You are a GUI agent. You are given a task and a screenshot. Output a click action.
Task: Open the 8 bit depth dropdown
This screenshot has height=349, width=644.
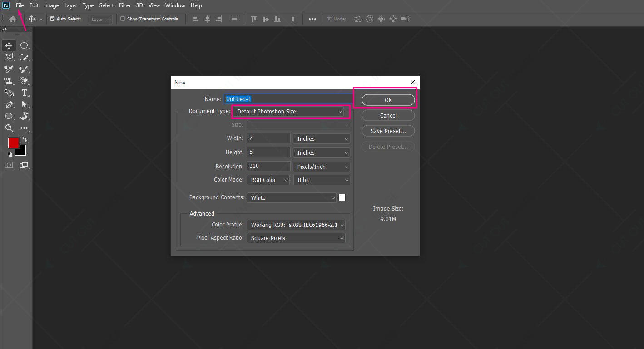tap(322, 180)
